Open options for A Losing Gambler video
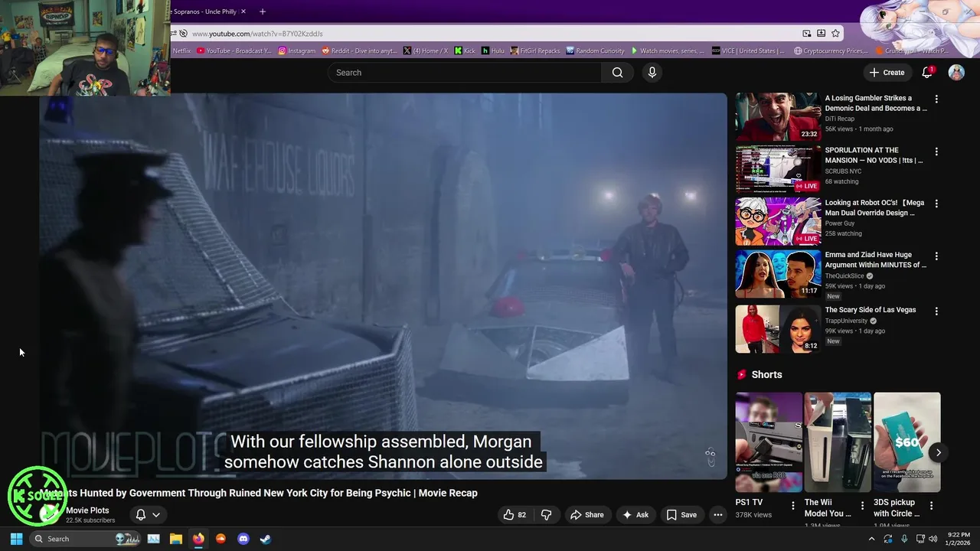This screenshot has width=980, height=551. (x=936, y=99)
